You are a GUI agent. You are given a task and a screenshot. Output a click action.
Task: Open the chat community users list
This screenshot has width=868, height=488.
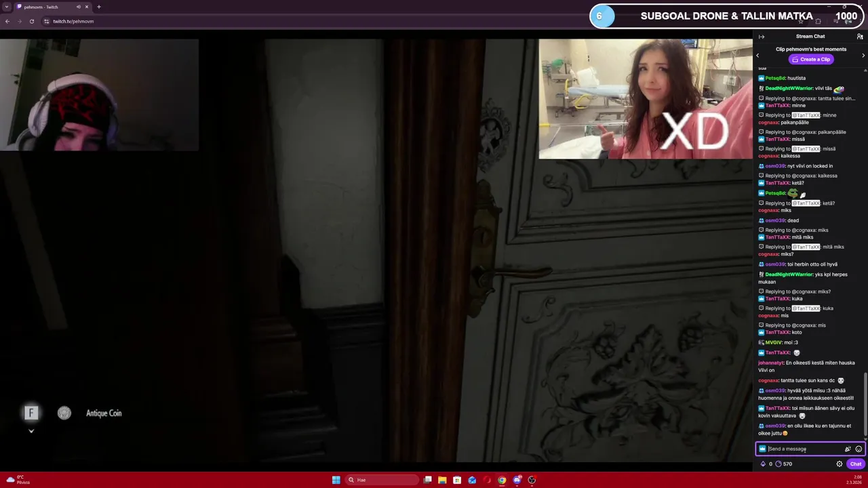click(860, 37)
